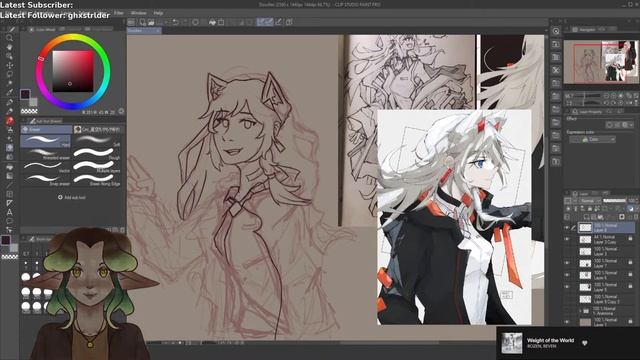Select the Move Layer tool
Screen dimensions: 640x360
tap(9, 65)
